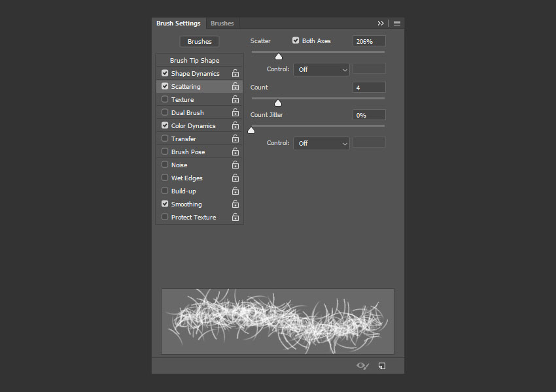Click the Scatter slider handle

(x=279, y=57)
